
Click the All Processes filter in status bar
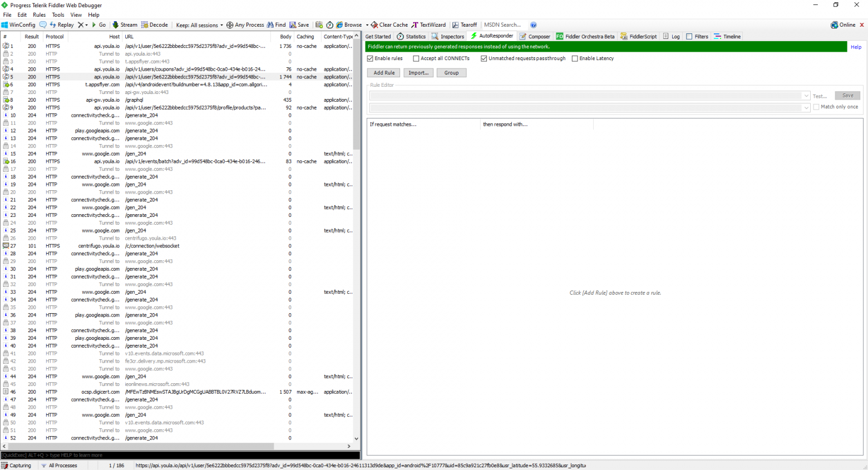pos(59,466)
